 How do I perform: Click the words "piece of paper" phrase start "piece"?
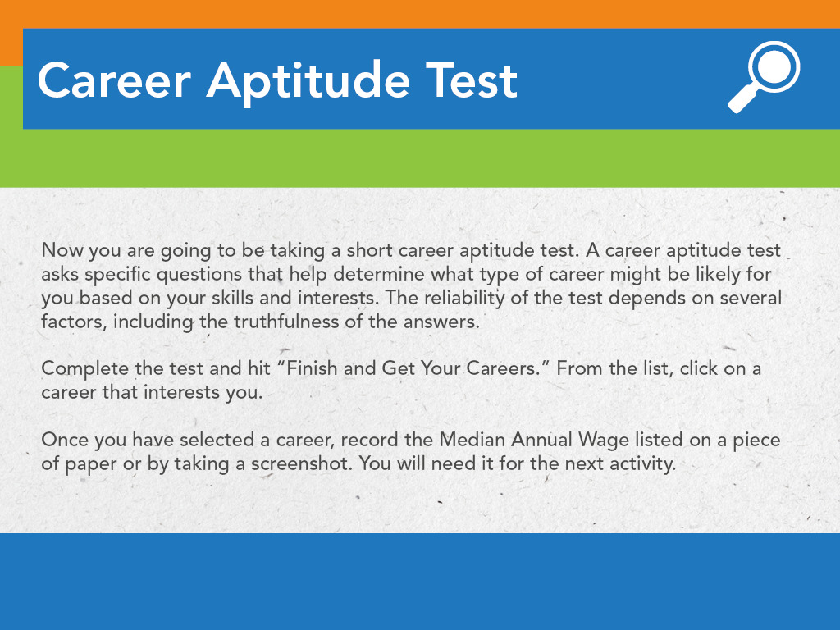point(756,441)
